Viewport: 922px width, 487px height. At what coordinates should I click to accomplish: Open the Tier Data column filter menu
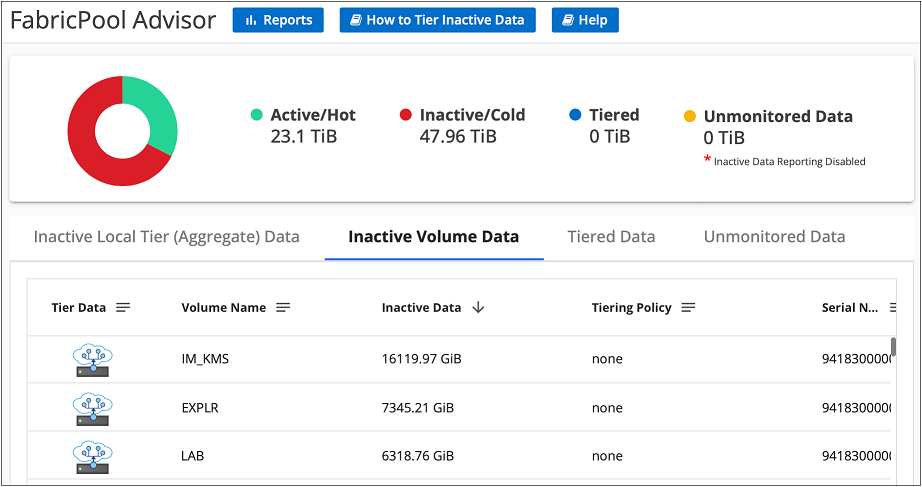(x=123, y=308)
